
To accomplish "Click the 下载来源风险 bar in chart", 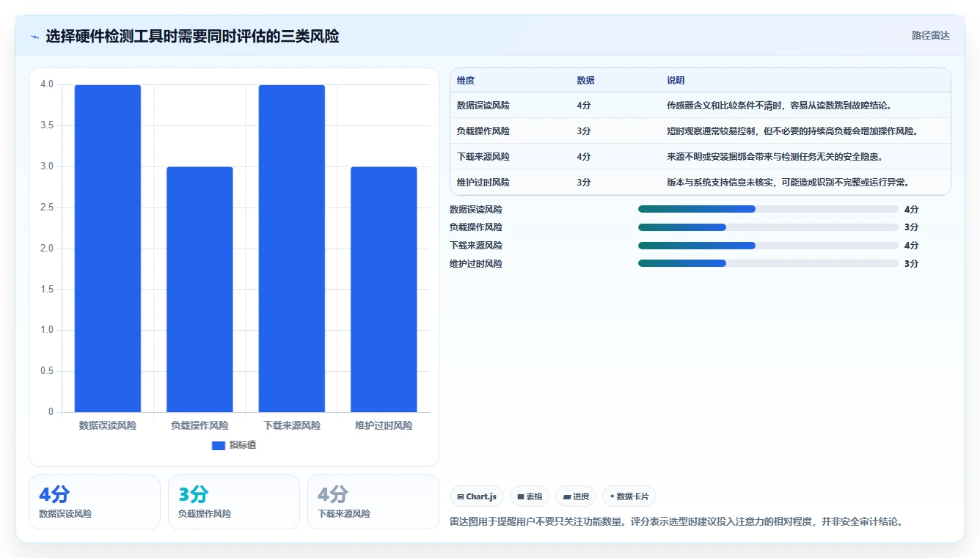I will [292, 249].
